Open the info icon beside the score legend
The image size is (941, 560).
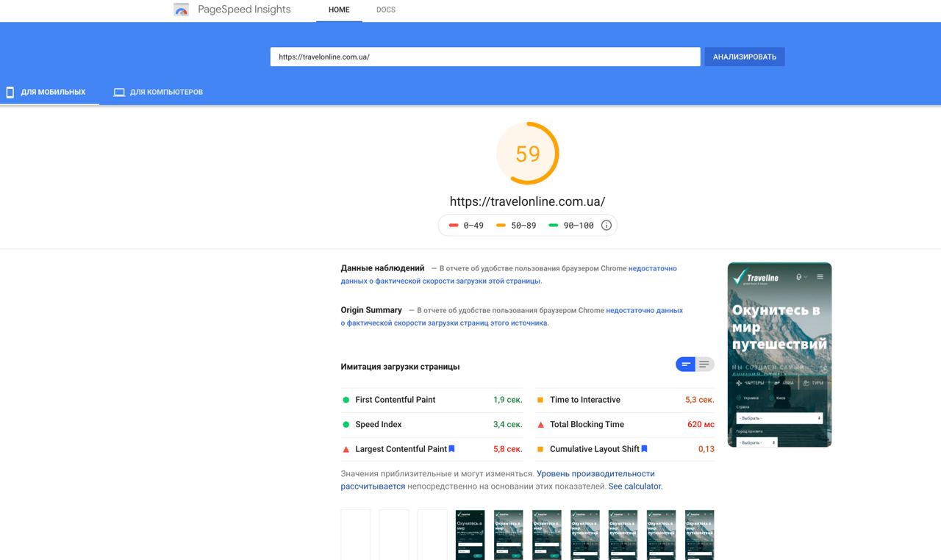[x=607, y=226]
